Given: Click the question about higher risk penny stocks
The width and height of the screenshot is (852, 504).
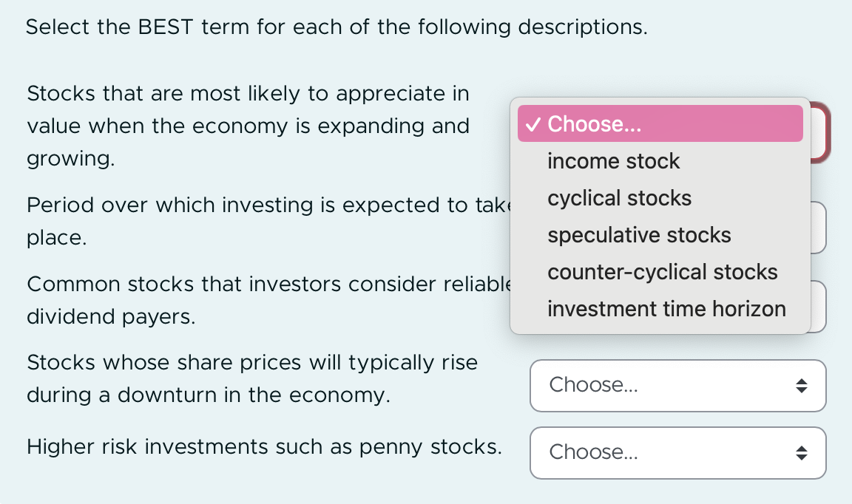Looking at the screenshot, I should tap(265, 446).
